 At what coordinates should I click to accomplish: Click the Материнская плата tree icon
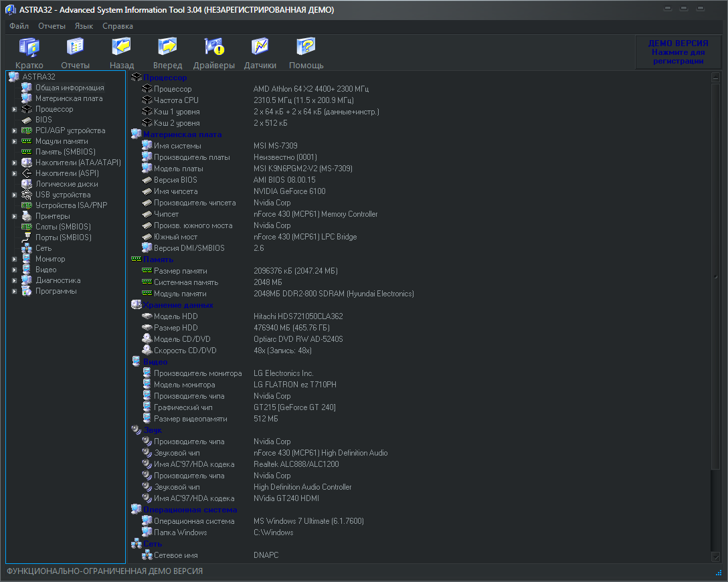27,98
